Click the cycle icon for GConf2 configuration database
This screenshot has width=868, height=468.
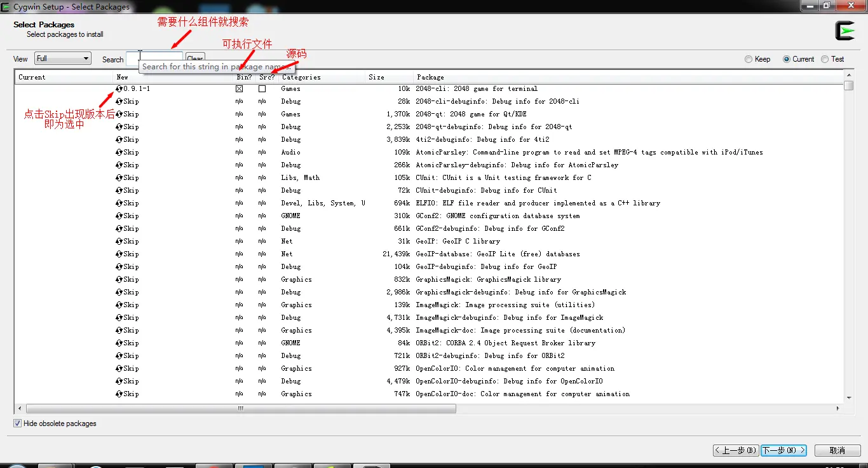(119, 216)
